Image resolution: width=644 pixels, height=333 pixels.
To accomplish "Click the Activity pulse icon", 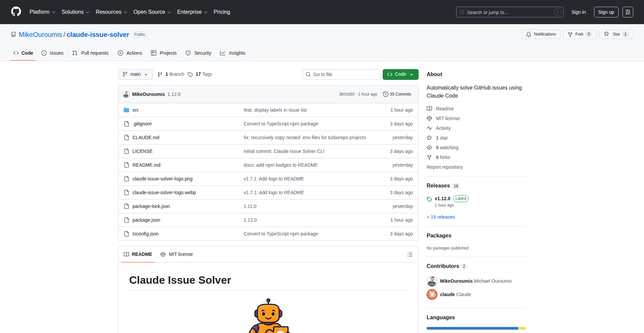I will coord(430,128).
